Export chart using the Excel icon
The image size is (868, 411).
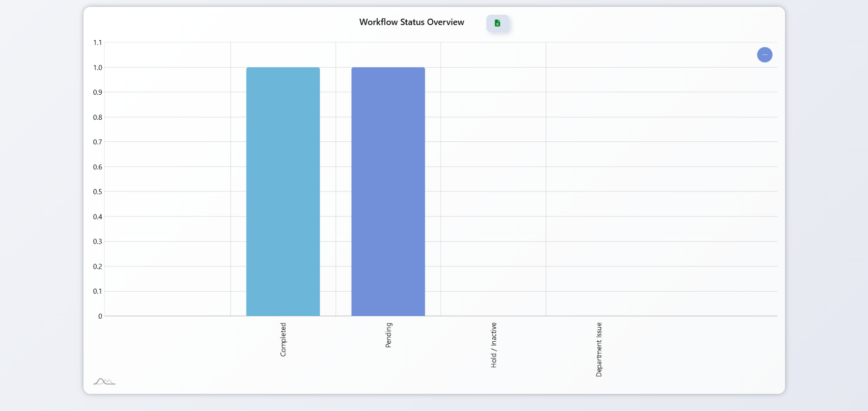coord(498,23)
